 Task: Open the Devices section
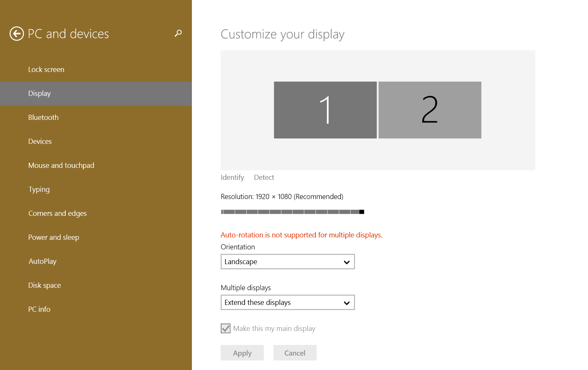(40, 141)
